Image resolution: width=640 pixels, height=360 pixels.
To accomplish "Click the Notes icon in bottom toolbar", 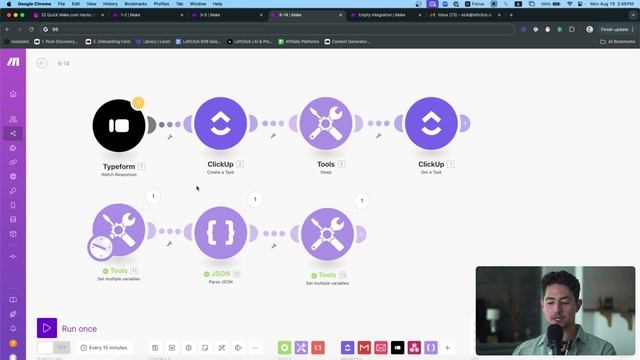I will coord(205,348).
